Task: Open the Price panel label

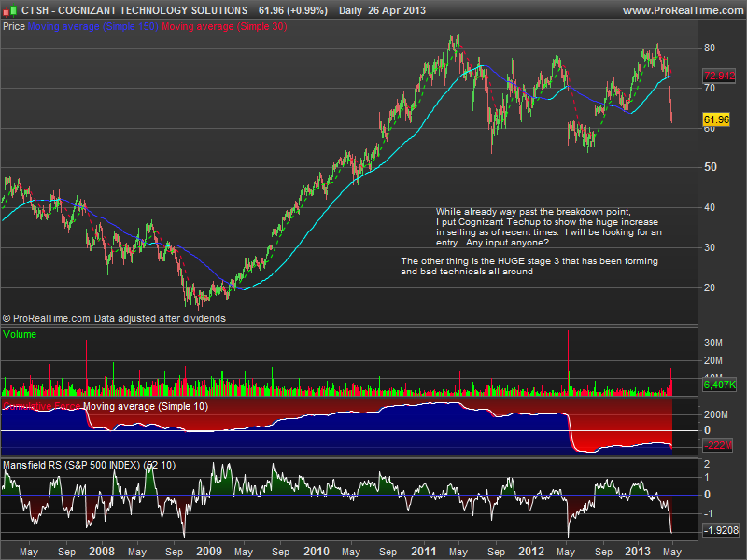Action: [14, 27]
